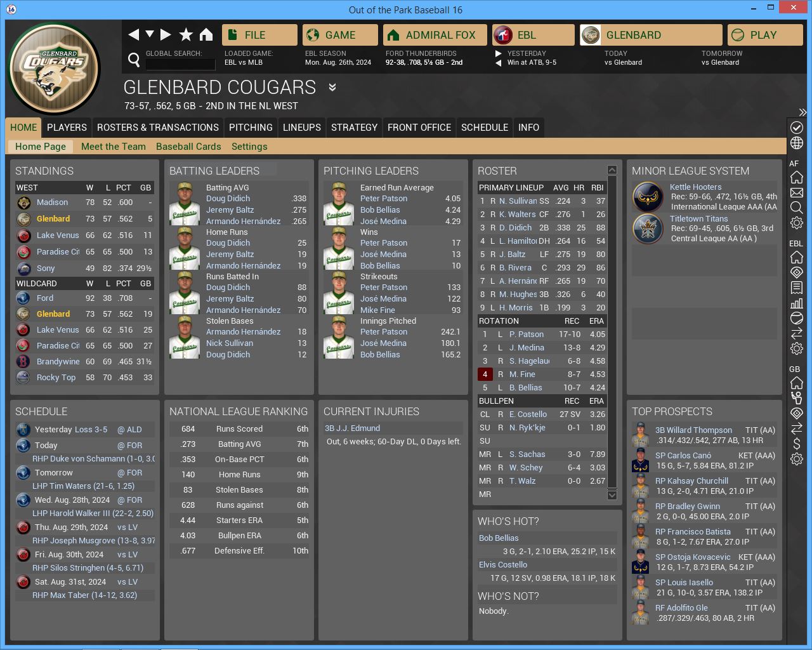Viewport: 812px width, 650px height.
Task: Click the forward navigation arrow
Action: pos(166,35)
